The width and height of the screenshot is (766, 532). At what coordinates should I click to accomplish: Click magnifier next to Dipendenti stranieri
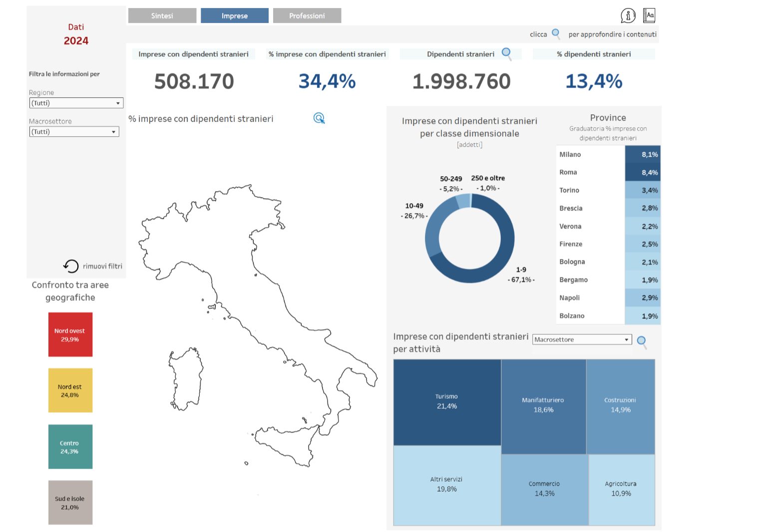[506, 53]
